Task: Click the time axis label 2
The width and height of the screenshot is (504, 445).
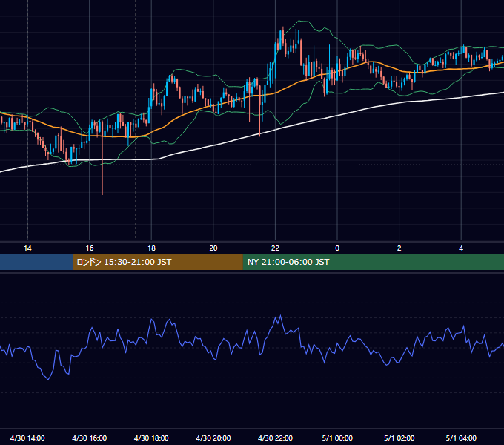Action: point(399,248)
